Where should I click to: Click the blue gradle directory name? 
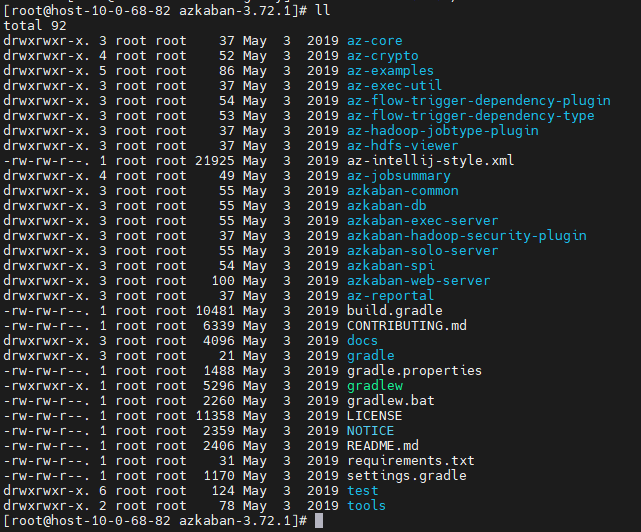click(x=370, y=356)
